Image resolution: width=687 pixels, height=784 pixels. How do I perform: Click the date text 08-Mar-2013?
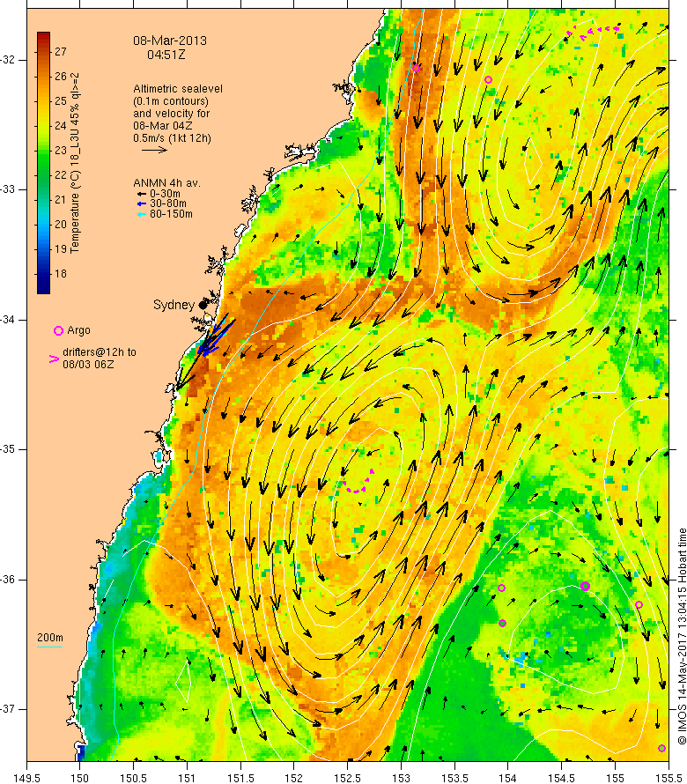pos(170,41)
